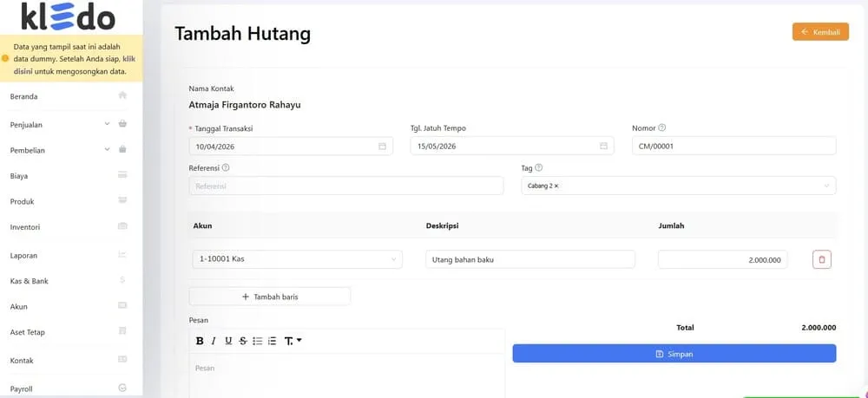Viewport: 868px width, 398px height.
Task: Click the Kontak card icon
Action: coord(123,359)
